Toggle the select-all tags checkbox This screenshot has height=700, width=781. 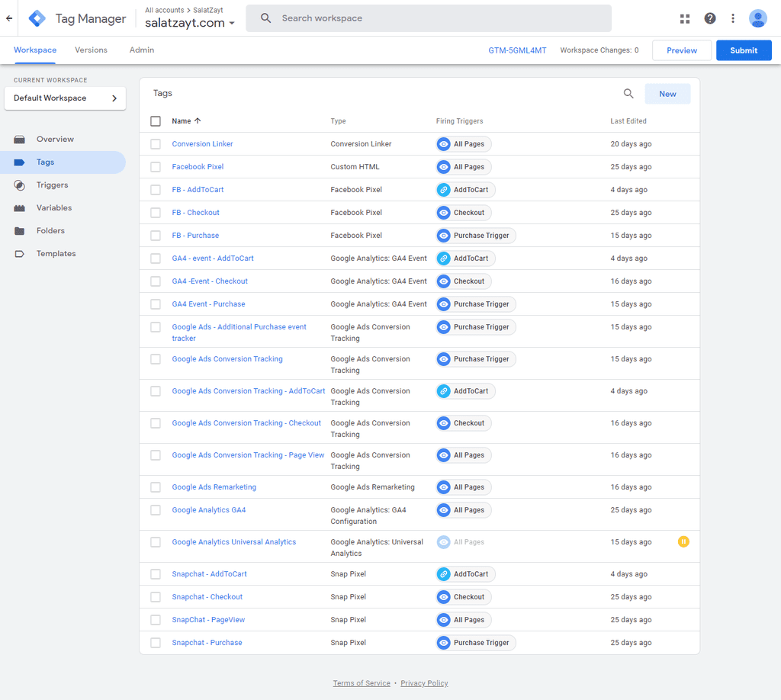click(156, 121)
